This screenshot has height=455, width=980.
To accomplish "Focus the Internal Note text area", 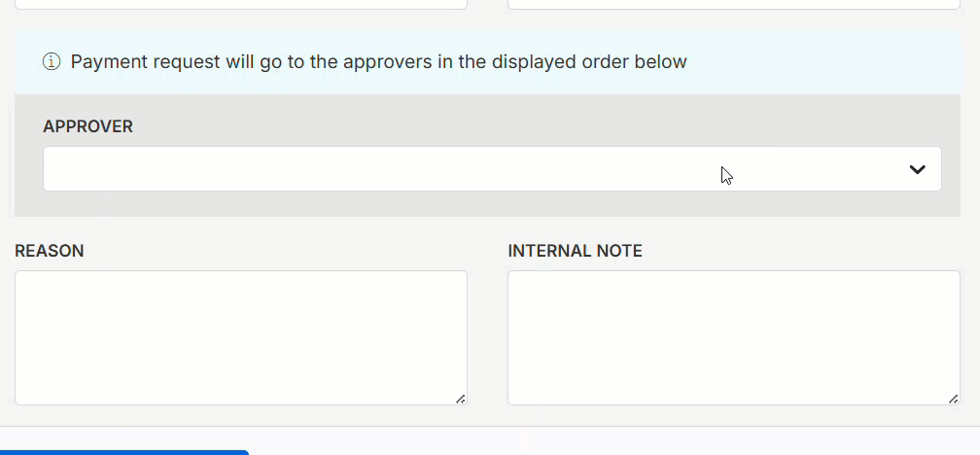I will point(734,337).
